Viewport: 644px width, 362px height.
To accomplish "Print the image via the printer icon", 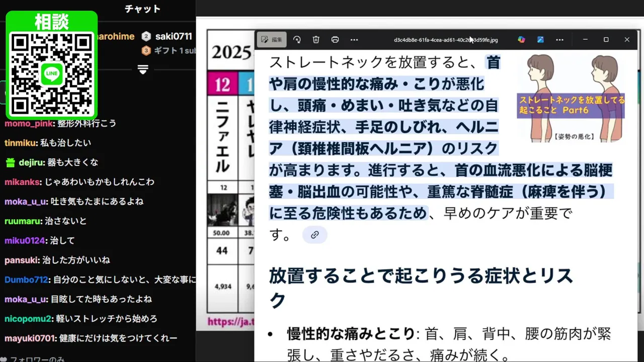I will 335,40.
